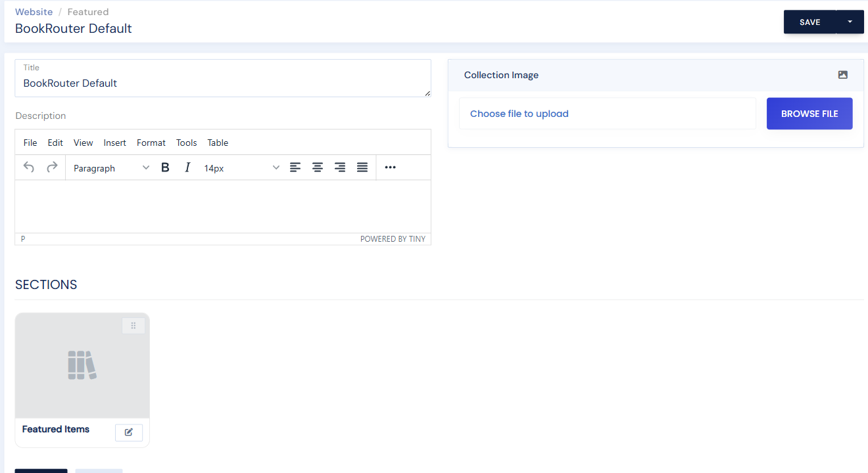The image size is (868, 473).
Task: Click the BROWSE FILE button
Action: click(x=809, y=114)
